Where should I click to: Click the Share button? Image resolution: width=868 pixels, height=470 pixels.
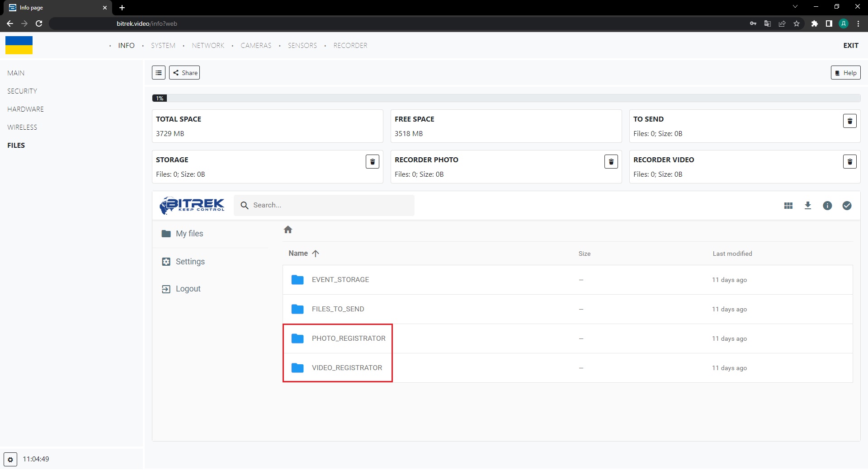(x=184, y=73)
